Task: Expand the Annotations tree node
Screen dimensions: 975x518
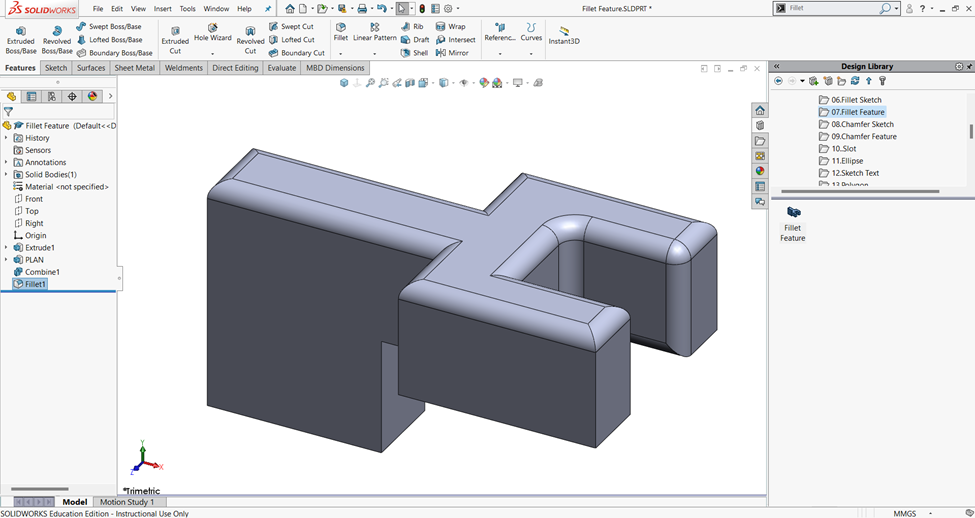Action: (7, 162)
